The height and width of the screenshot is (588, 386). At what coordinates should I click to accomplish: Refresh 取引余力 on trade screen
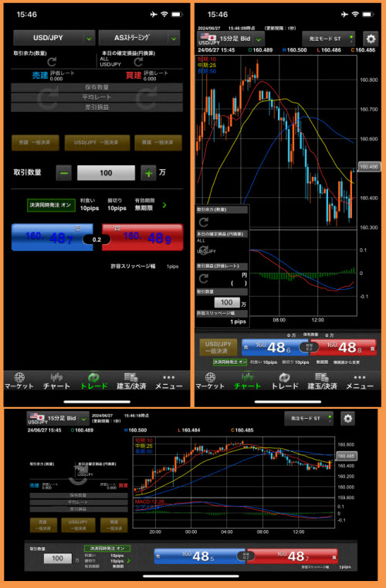point(52,62)
